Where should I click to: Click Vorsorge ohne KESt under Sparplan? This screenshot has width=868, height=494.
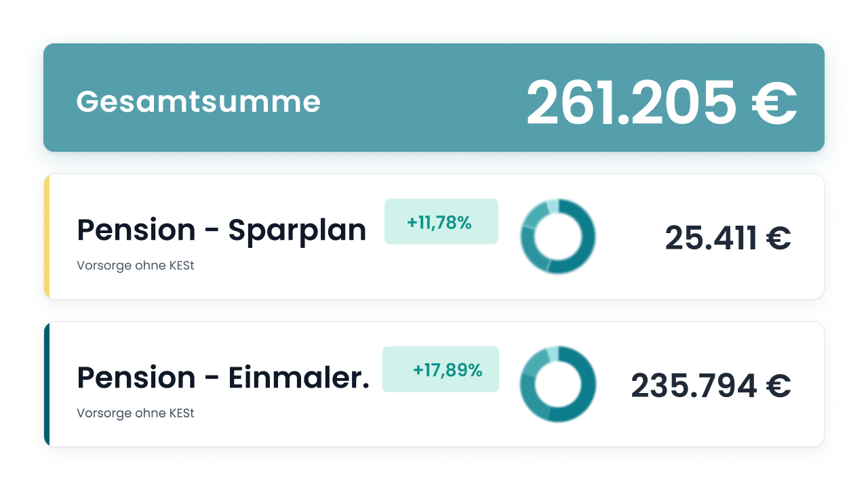tap(136, 266)
